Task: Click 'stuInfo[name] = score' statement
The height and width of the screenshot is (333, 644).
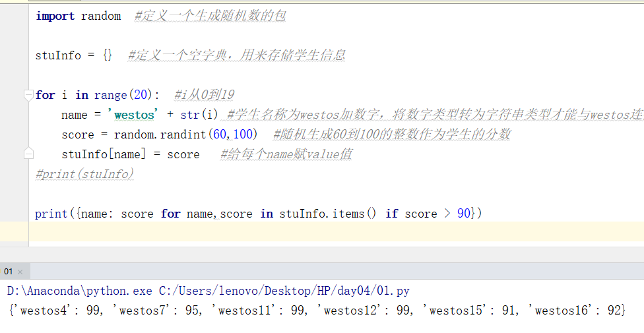Action: [131, 154]
